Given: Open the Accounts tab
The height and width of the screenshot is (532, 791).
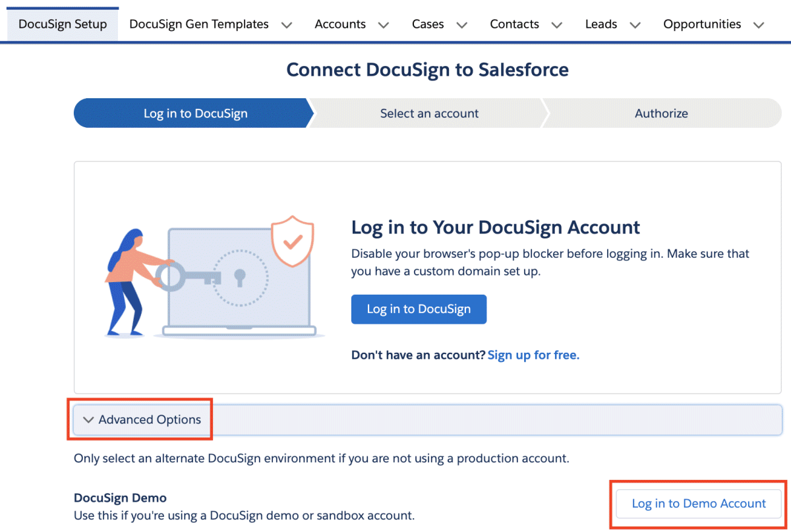Looking at the screenshot, I should [340, 24].
